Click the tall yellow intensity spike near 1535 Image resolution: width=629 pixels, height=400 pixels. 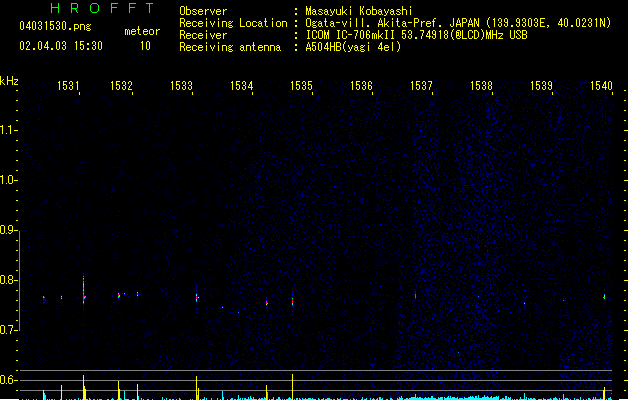(292, 387)
